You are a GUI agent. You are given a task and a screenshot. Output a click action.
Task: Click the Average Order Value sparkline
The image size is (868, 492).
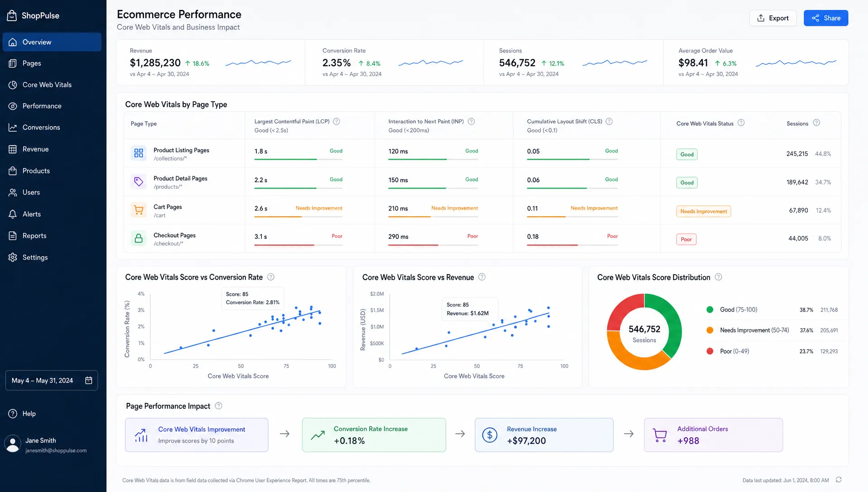[x=796, y=63]
